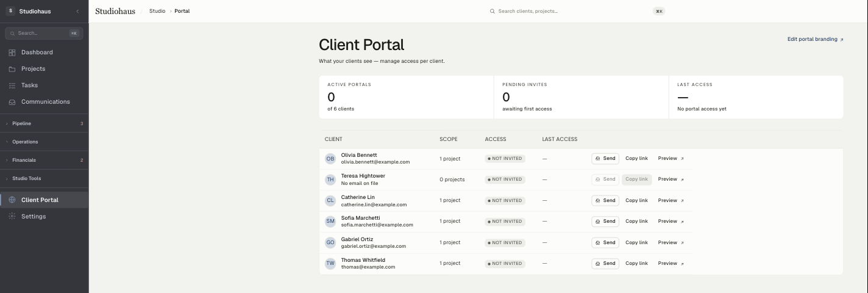This screenshot has height=293, width=868.
Task: Click the TH avatar for Teresa Hightower
Action: click(330, 179)
